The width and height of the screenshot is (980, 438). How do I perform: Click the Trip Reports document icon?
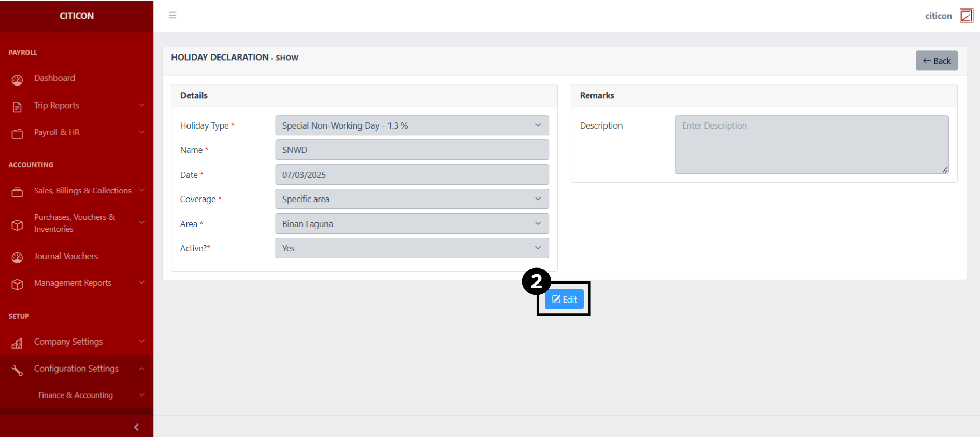[x=17, y=107]
